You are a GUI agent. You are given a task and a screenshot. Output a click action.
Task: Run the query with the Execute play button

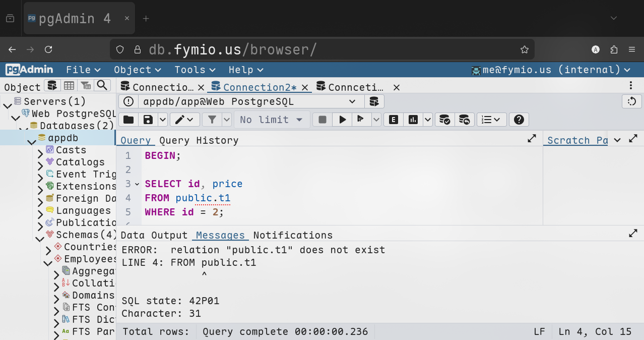(343, 120)
